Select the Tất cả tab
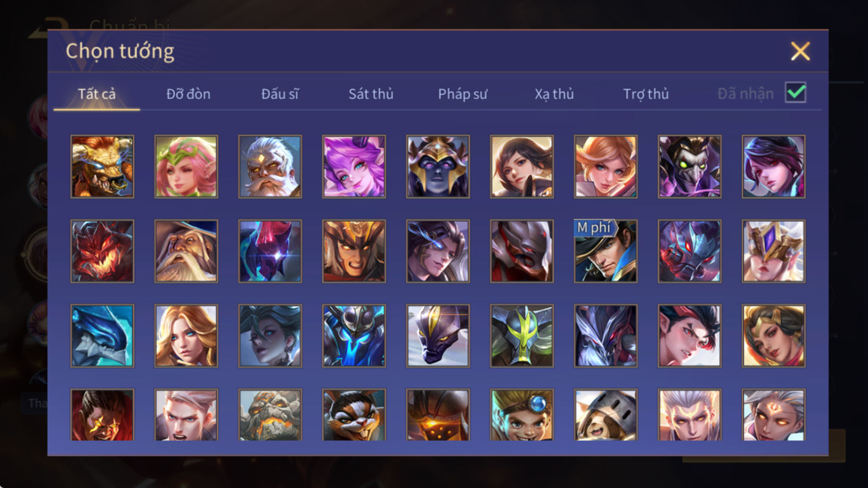This screenshot has height=488, width=868. [97, 94]
